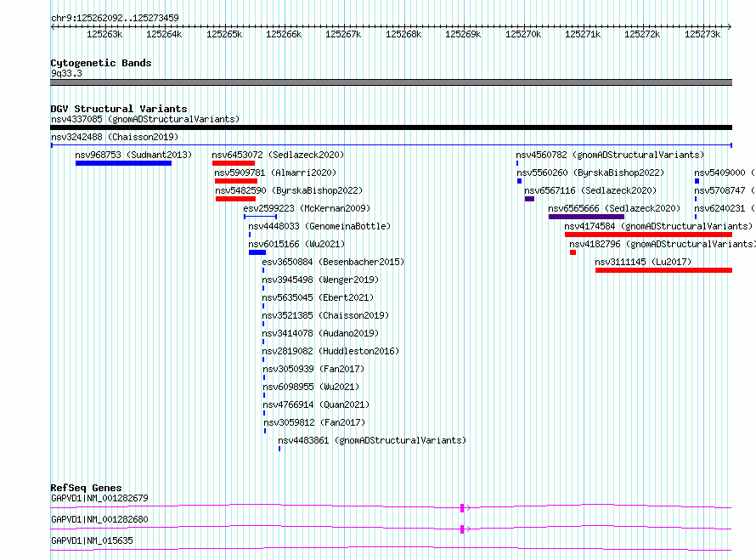Click the 125271k ruler tick label

583,34
